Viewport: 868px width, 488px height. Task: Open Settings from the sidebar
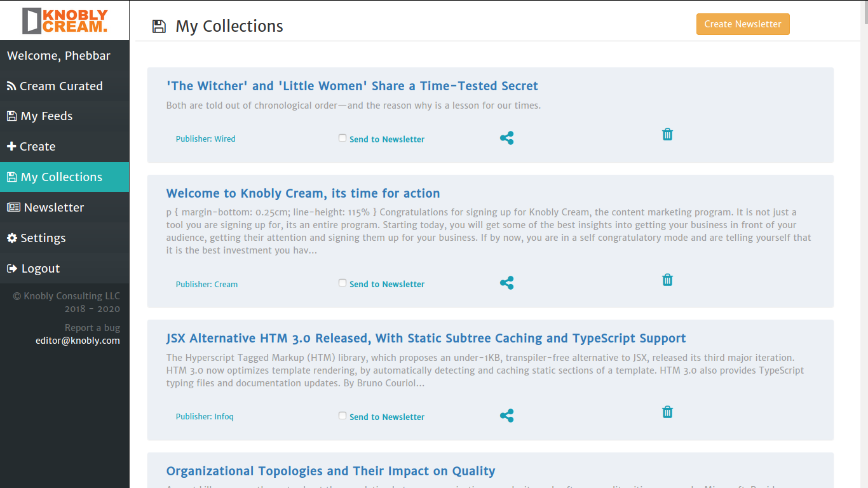[65, 238]
